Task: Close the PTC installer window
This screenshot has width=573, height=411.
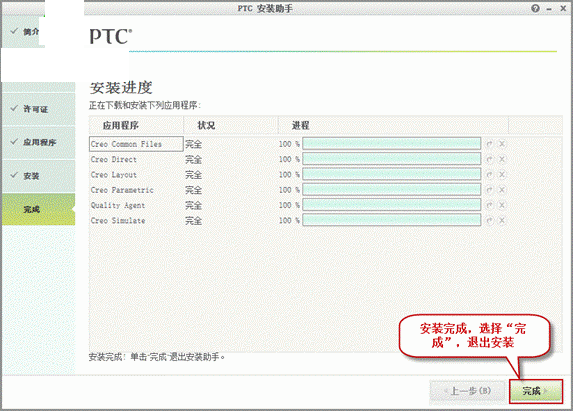Action: 563,8
